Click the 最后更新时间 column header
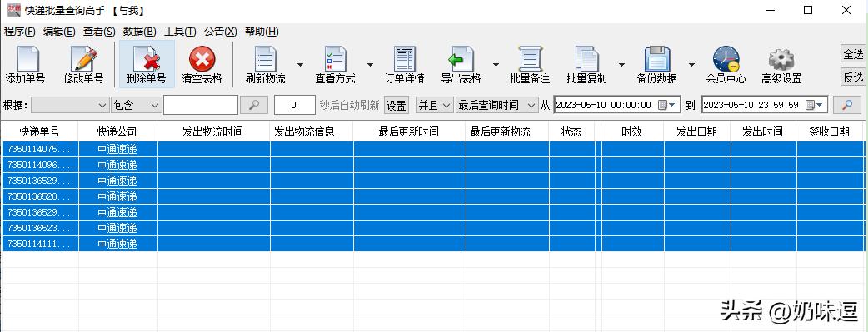 click(x=409, y=131)
